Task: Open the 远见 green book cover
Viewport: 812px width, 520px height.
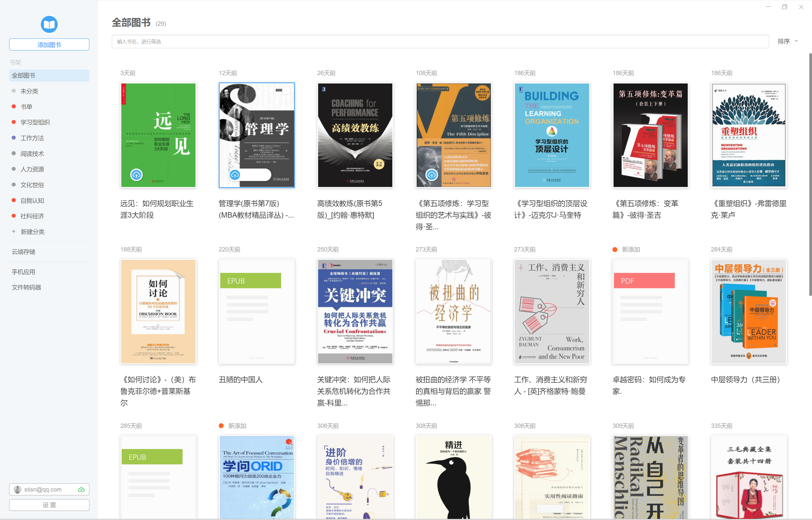Action: [158, 135]
